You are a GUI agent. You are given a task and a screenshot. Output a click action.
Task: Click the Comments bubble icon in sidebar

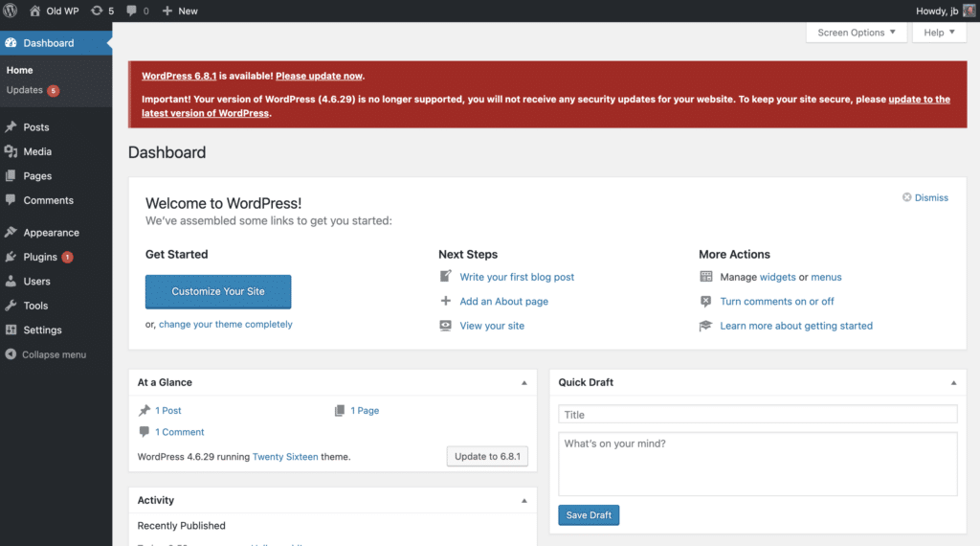point(11,200)
